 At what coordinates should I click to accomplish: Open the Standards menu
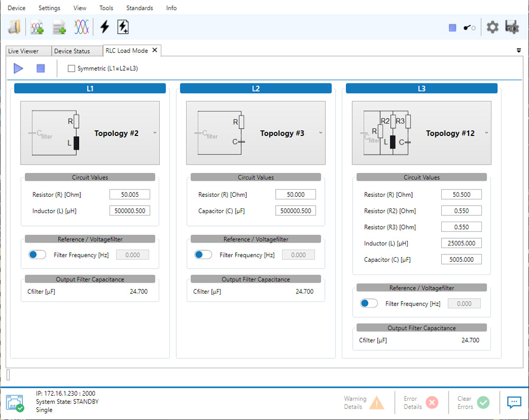[140, 8]
